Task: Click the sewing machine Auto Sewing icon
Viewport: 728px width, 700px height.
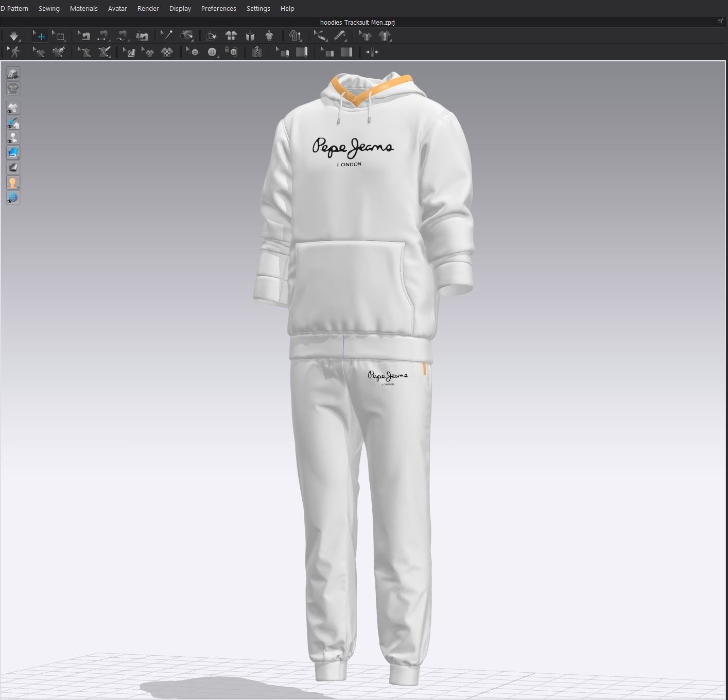Action: [142, 36]
